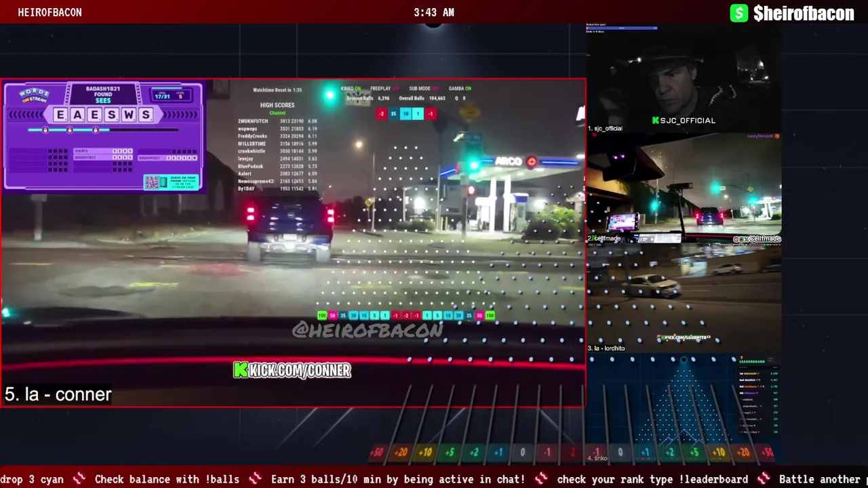Click the Kick icon on SJC_OFFICIAL label
Screen dimensions: 868x488
(656, 121)
